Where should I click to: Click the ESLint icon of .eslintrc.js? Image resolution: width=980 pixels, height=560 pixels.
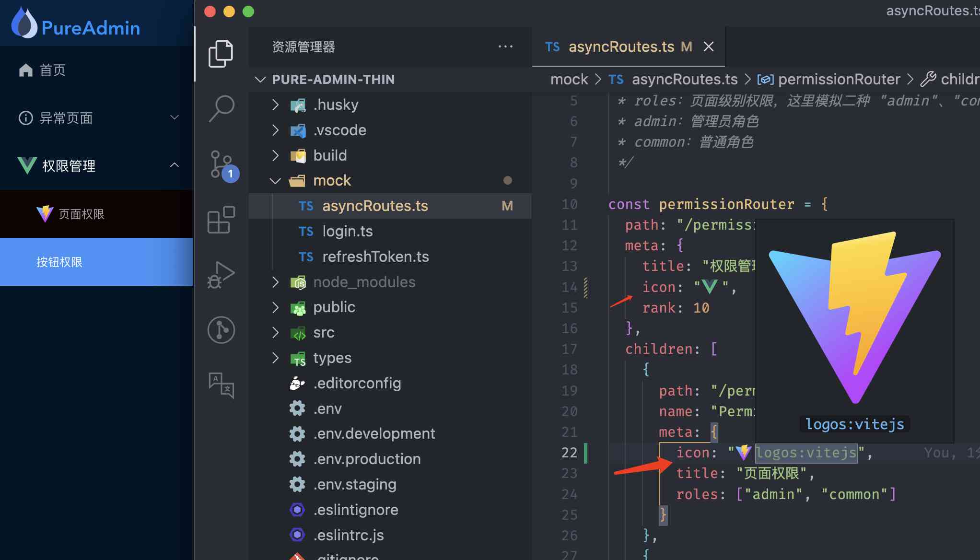(297, 535)
